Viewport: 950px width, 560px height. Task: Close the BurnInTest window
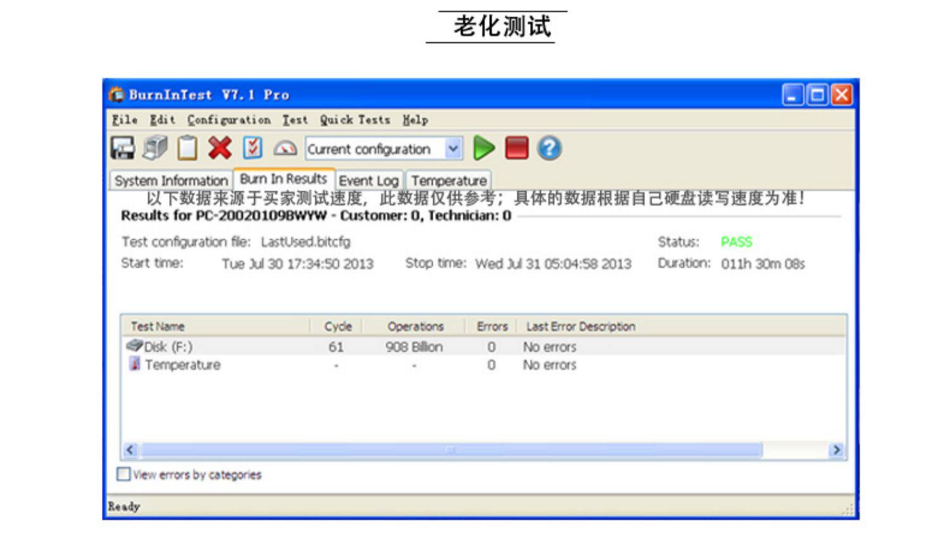click(x=842, y=95)
